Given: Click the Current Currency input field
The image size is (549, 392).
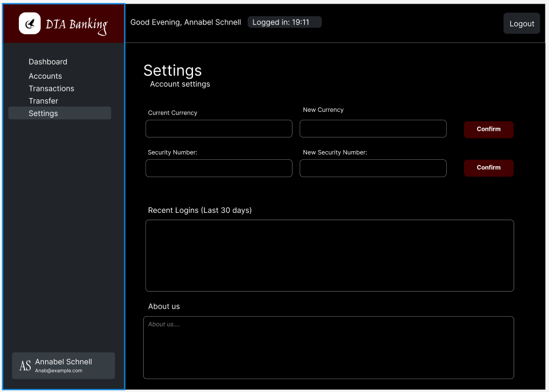Looking at the screenshot, I should coord(219,129).
